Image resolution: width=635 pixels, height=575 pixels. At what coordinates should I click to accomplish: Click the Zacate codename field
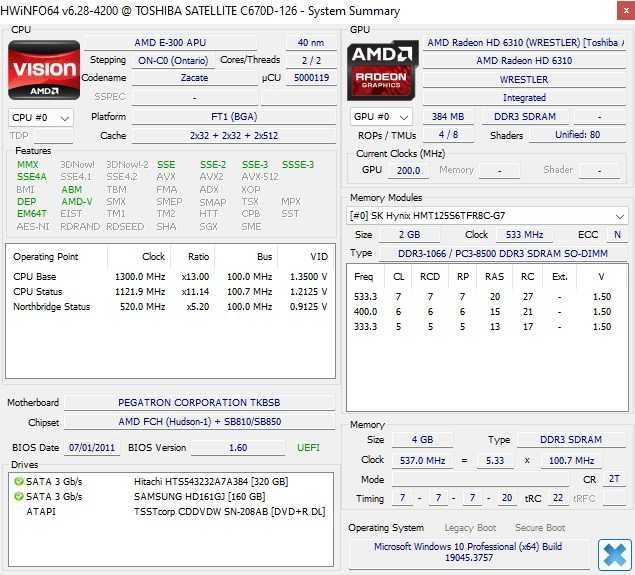194,78
